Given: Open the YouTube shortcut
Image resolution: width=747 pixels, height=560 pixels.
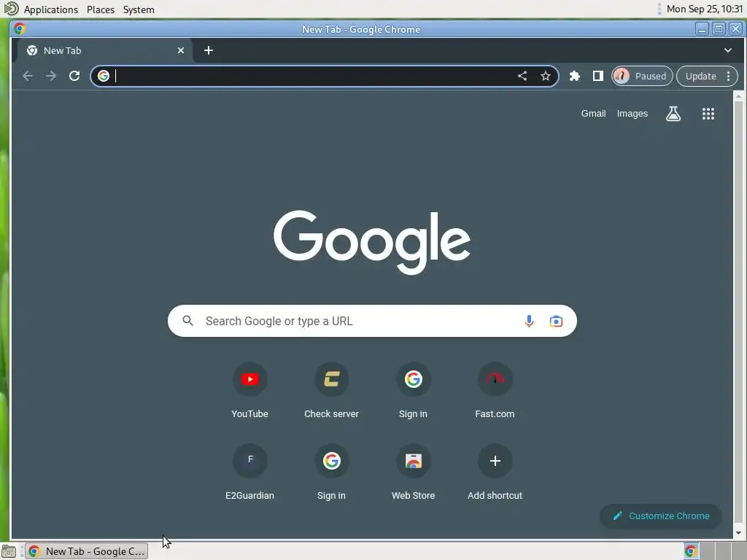Looking at the screenshot, I should click(x=249, y=392).
